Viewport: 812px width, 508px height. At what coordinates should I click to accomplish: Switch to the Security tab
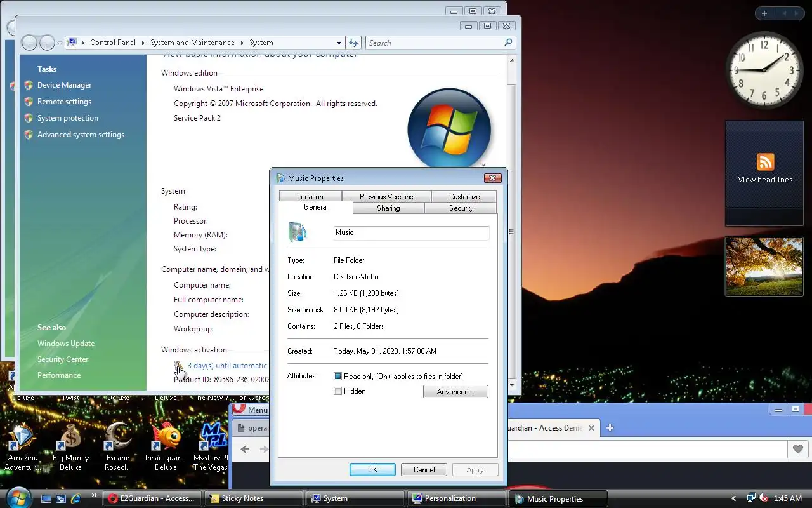pyautogui.click(x=461, y=208)
